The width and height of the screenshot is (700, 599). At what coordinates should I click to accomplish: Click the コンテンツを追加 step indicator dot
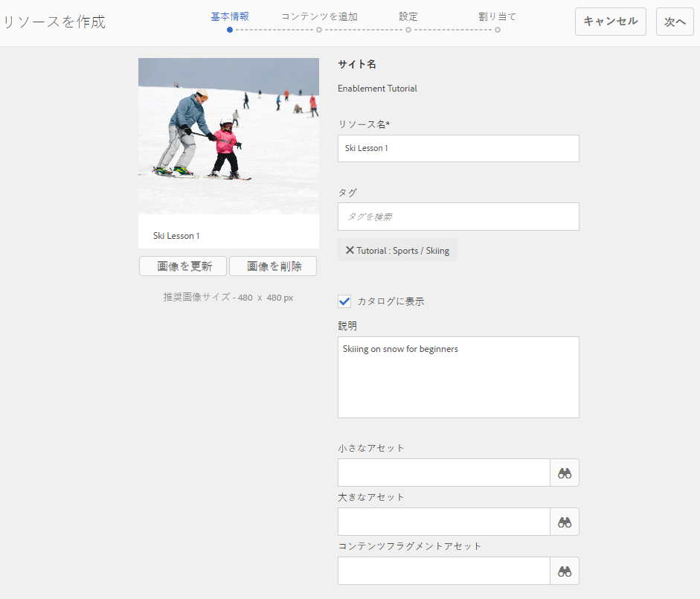(319, 30)
